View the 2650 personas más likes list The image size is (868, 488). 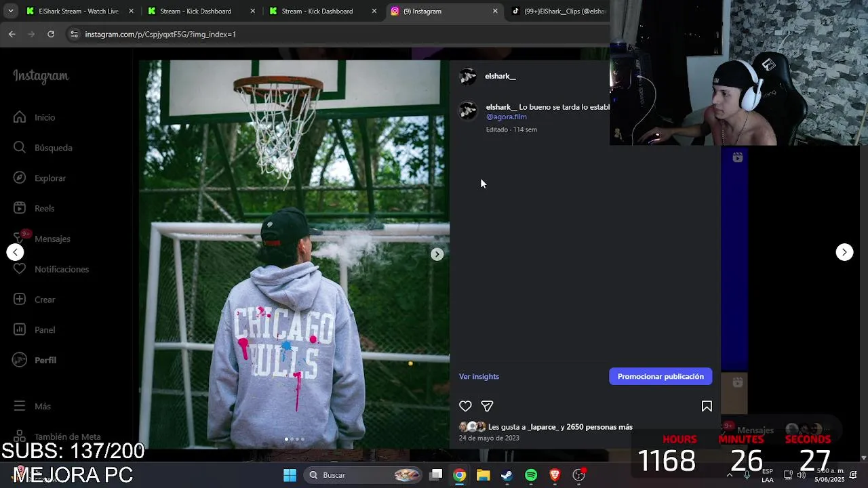(599, 427)
